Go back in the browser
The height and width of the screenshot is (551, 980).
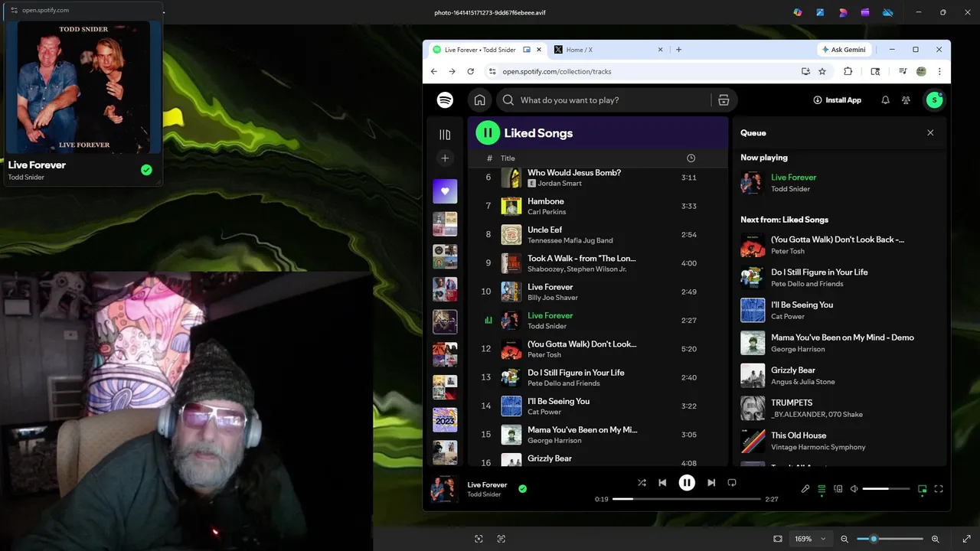(434, 71)
